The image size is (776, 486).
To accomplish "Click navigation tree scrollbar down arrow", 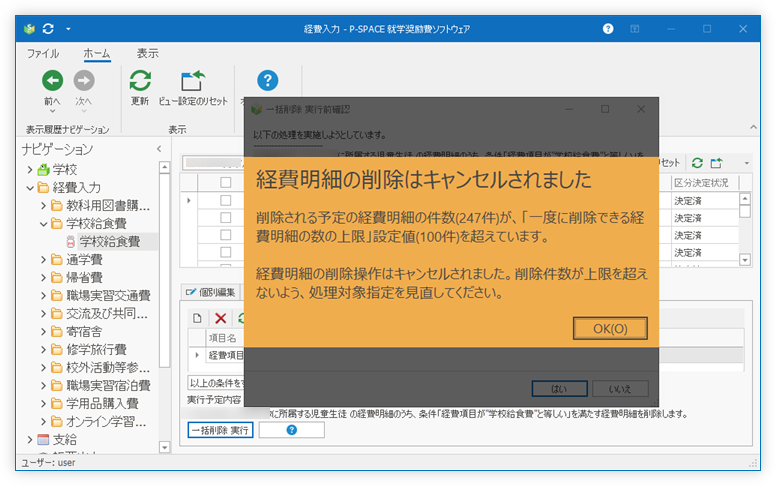I will [x=165, y=447].
